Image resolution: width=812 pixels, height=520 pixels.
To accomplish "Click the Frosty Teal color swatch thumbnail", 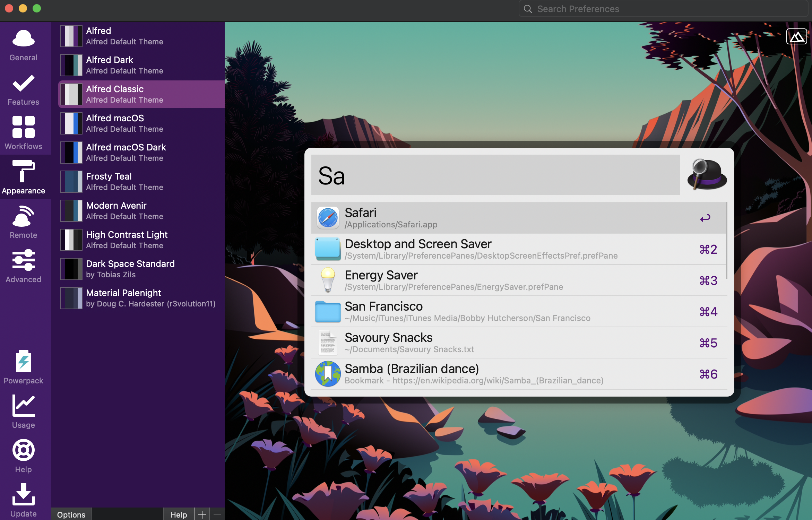I will pyautogui.click(x=71, y=182).
